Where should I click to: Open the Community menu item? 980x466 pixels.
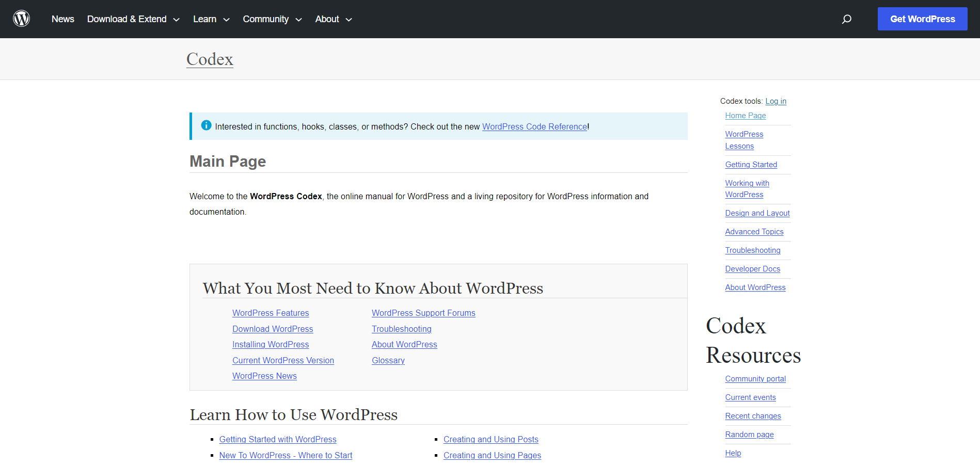(x=265, y=19)
